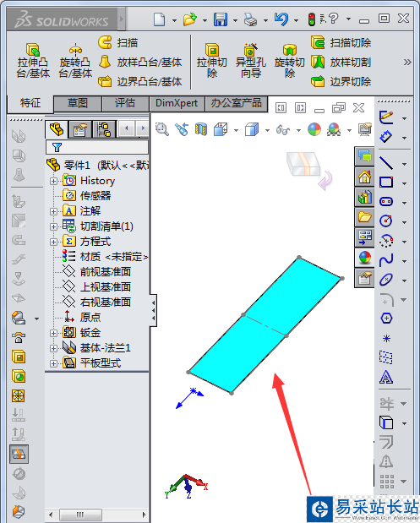This screenshot has width=420, height=523.
Task: Click the Previous View icon
Action: coord(183,129)
